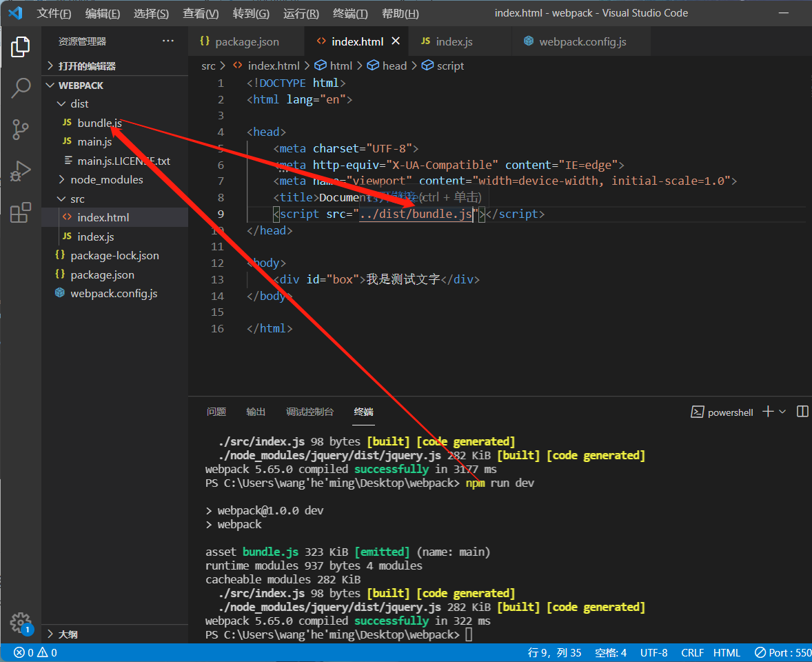Open Run and Debug view
Screen dimensions: 812x662
(x=20, y=171)
